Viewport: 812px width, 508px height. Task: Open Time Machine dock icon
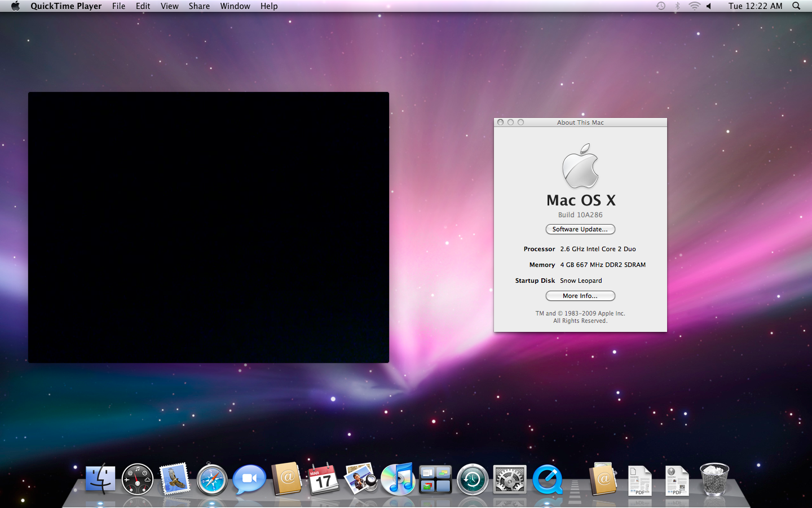473,479
